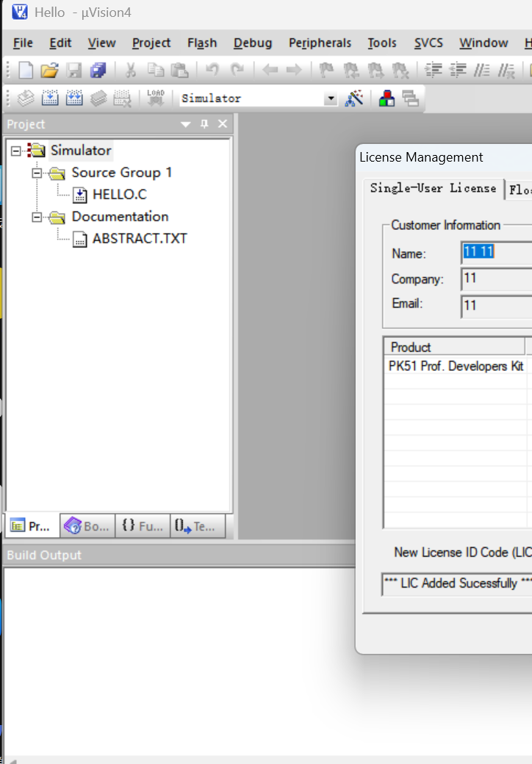Collapse the Simulator tree node
Viewport: 532px width, 764px height.
(16, 151)
